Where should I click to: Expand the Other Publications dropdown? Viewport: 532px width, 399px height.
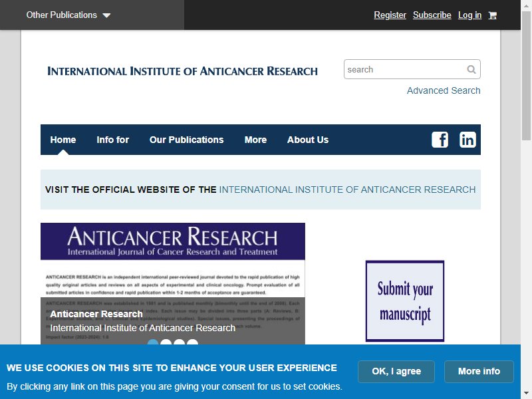coord(68,15)
